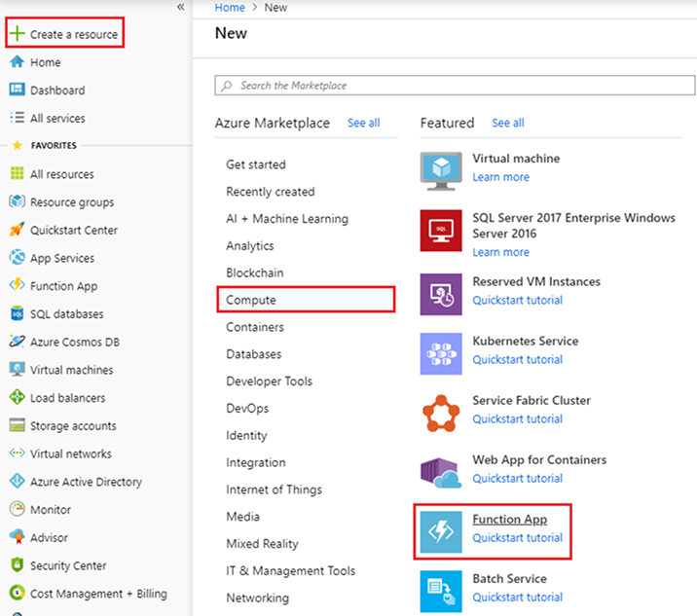Click the Function App featured tile icon
The width and height of the screenshot is (697, 616).
[x=441, y=532]
